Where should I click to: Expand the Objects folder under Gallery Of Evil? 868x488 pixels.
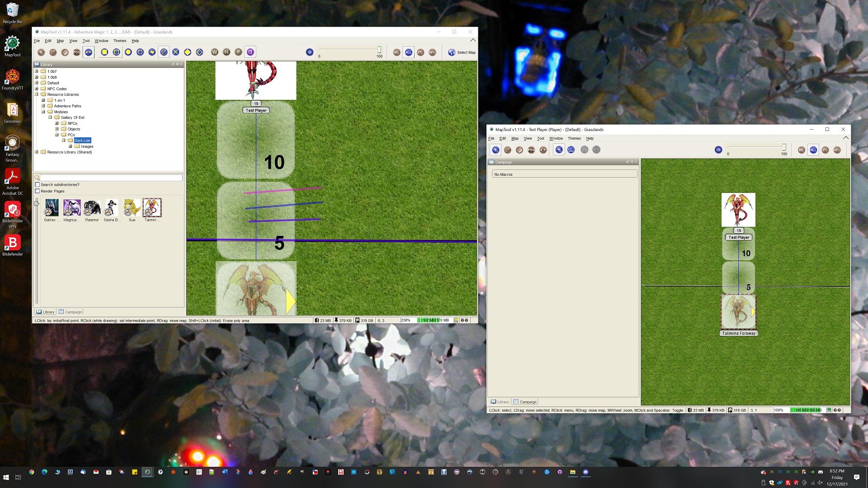(57, 129)
